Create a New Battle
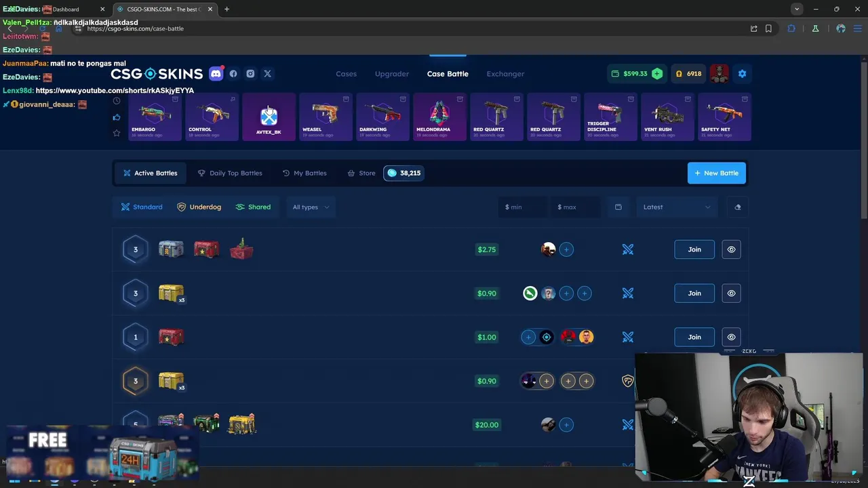Viewport: 868px width, 488px height. pos(717,173)
